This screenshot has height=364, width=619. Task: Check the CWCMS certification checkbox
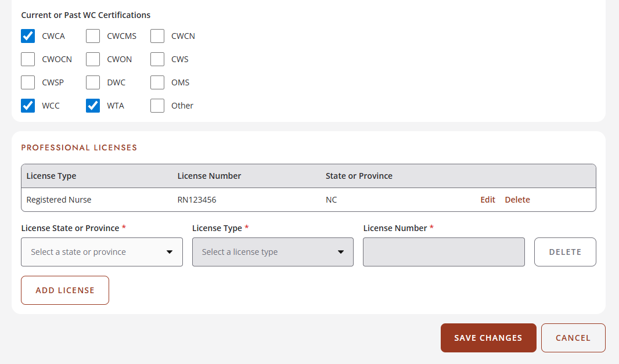tap(93, 36)
